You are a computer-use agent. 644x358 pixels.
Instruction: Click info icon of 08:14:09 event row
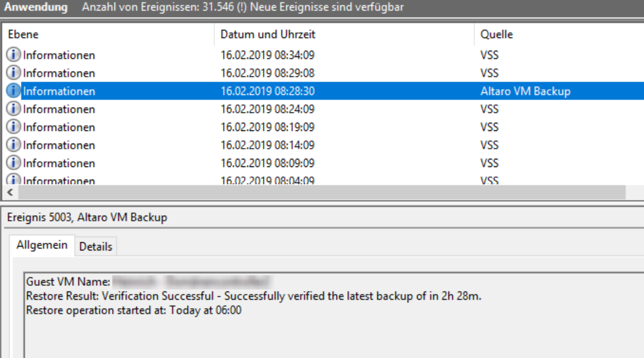click(x=13, y=145)
